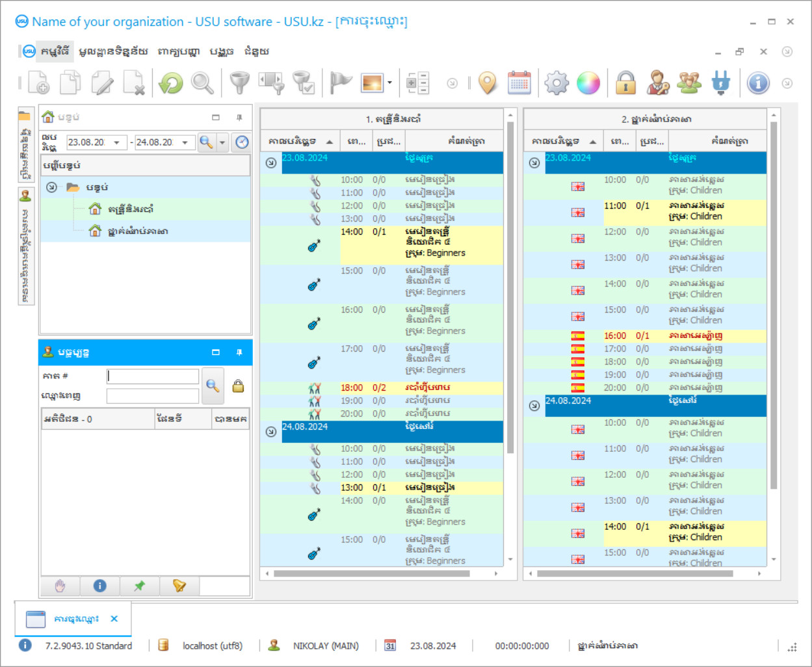
Task: Open the map location pin tool
Action: tap(487, 83)
